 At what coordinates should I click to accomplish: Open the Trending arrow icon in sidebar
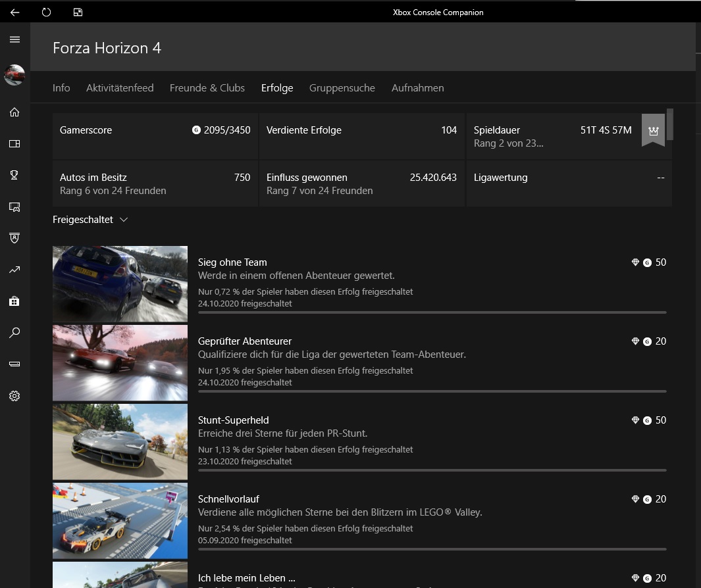(14, 270)
